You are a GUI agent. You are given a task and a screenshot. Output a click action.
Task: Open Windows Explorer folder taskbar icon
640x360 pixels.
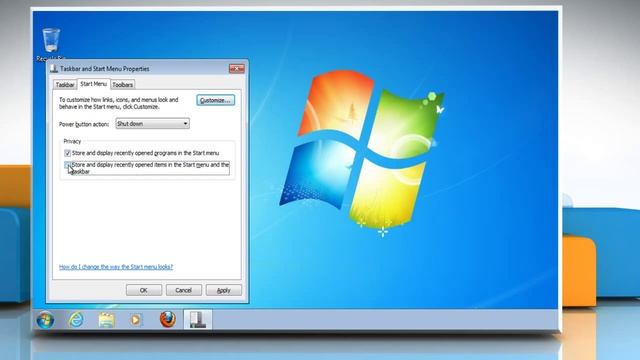point(106,320)
